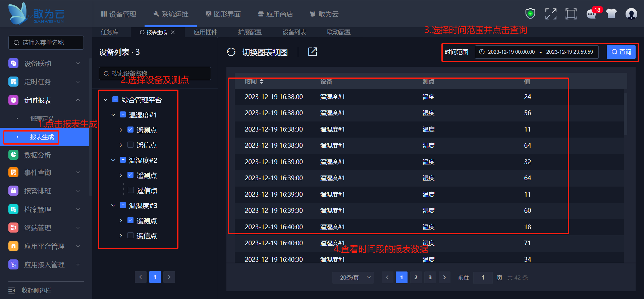The image size is (644, 299).
Task: Switch to the 联动配置 tab
Action: click(339, 32)
